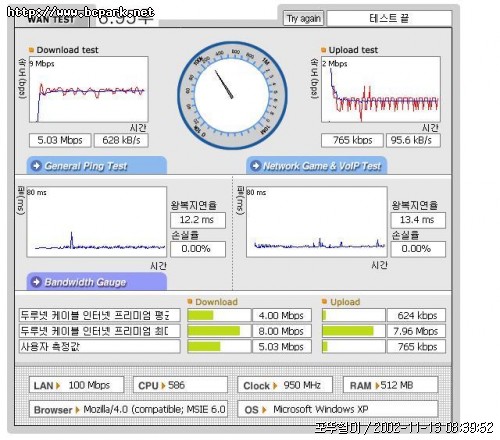Click the Clock arrow icon
500x440 pixels.
coord(275,386)
